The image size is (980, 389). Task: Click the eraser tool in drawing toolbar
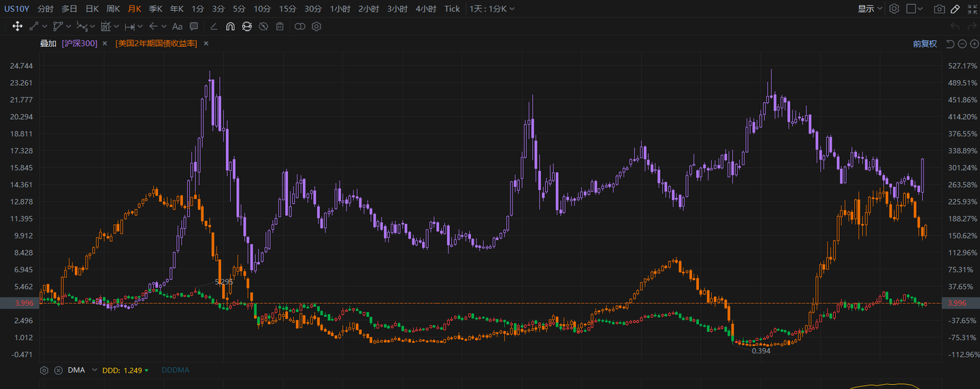tap(214, 27)
